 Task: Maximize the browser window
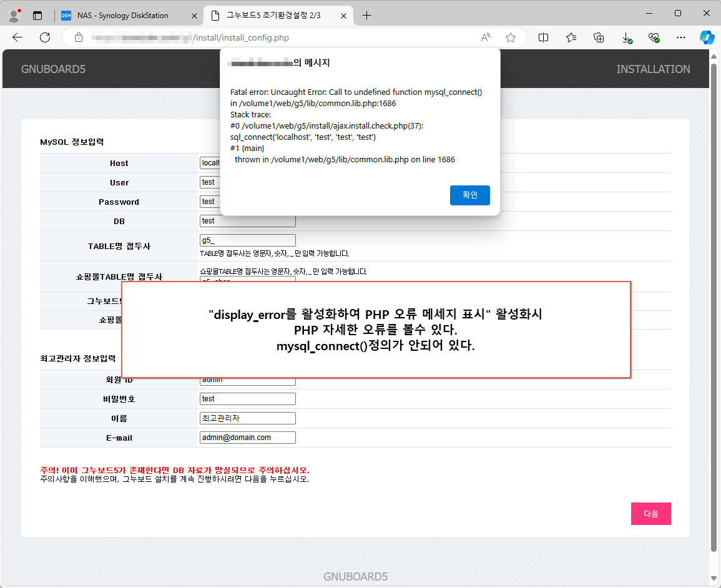pyautogui.click(x=678, y=13)
